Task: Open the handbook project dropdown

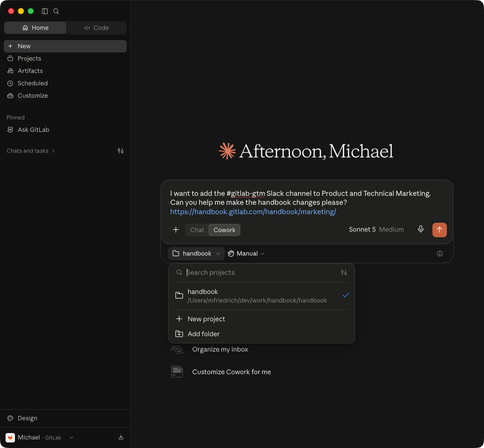Action: [x=196, y=253]
